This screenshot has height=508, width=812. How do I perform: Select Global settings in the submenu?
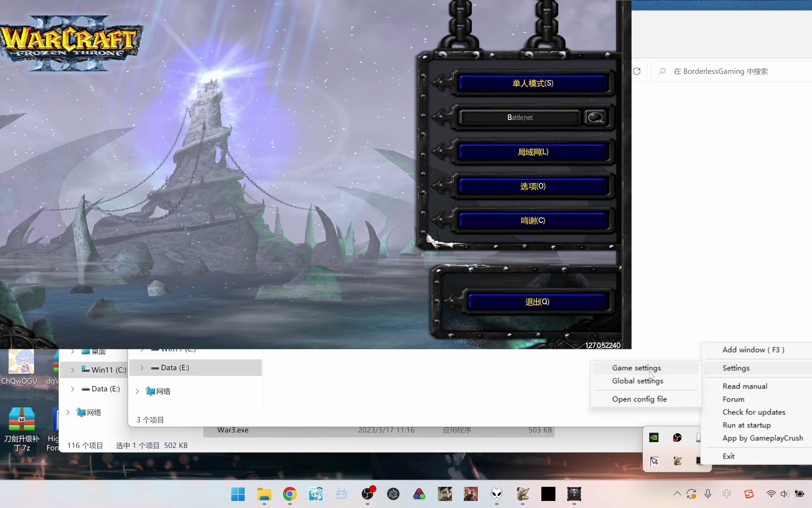coord(646,381)
